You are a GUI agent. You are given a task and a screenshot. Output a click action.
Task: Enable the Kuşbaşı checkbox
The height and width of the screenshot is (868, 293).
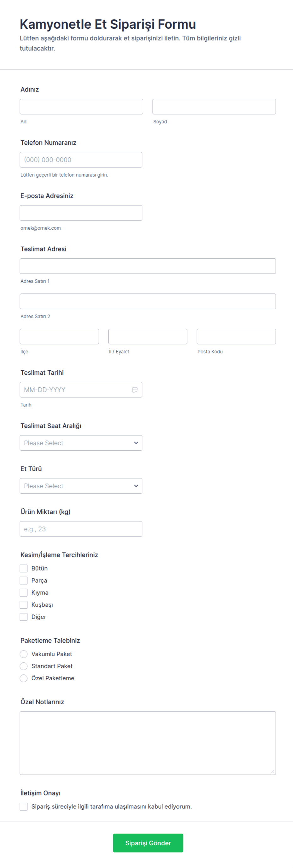pos(24,605)
